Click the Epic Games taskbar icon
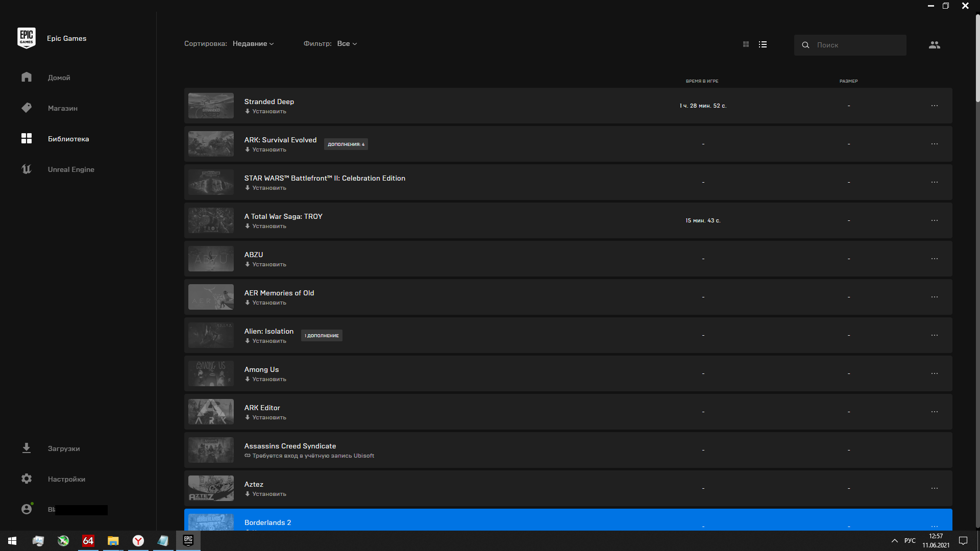This screenshot has width=980, height=551. (188, 541)
